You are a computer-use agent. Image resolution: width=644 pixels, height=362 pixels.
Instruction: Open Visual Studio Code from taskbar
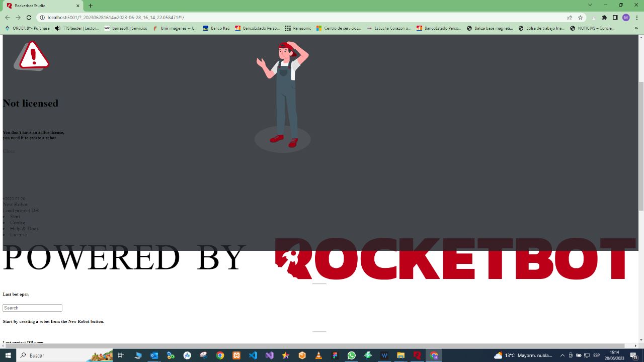253,355
